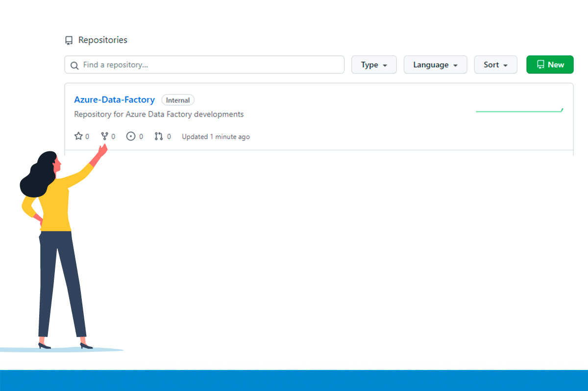This screenshot has width=588, height=391.
Task: Select the fork icon showing zero forks
Action: (x=105, y=136)
